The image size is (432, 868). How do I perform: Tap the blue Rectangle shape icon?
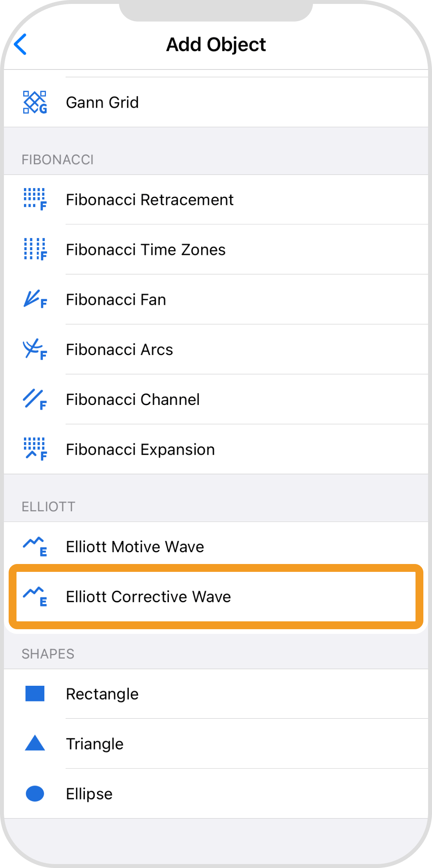(x=35, y=694)
